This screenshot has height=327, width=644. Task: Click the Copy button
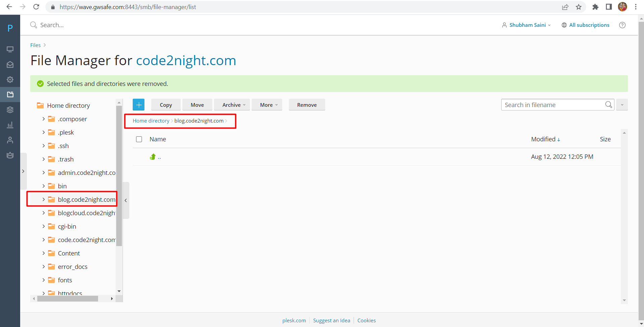(166, 105)
